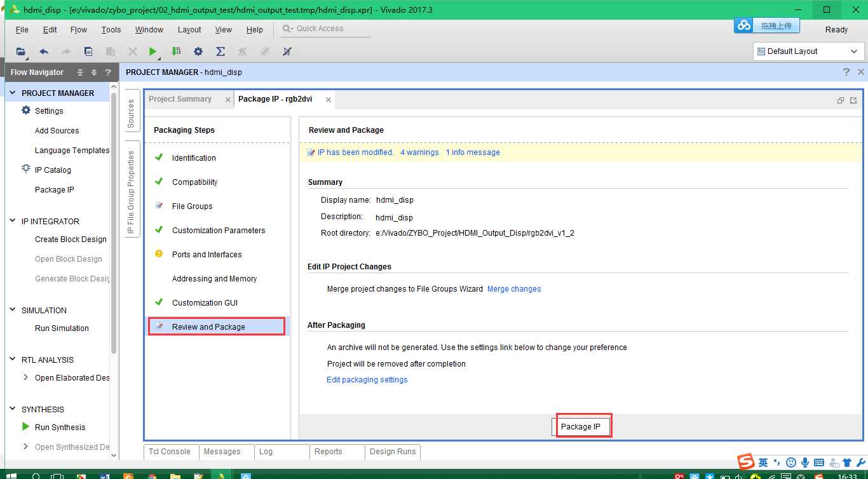
Task: Open the Tools menu
Action: (111, 30)
